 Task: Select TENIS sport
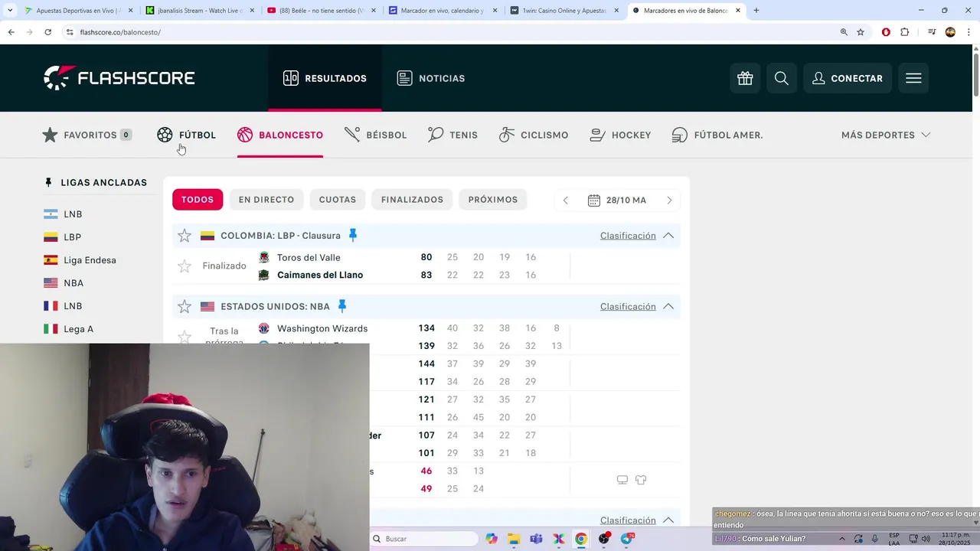[x=452, y=135]
